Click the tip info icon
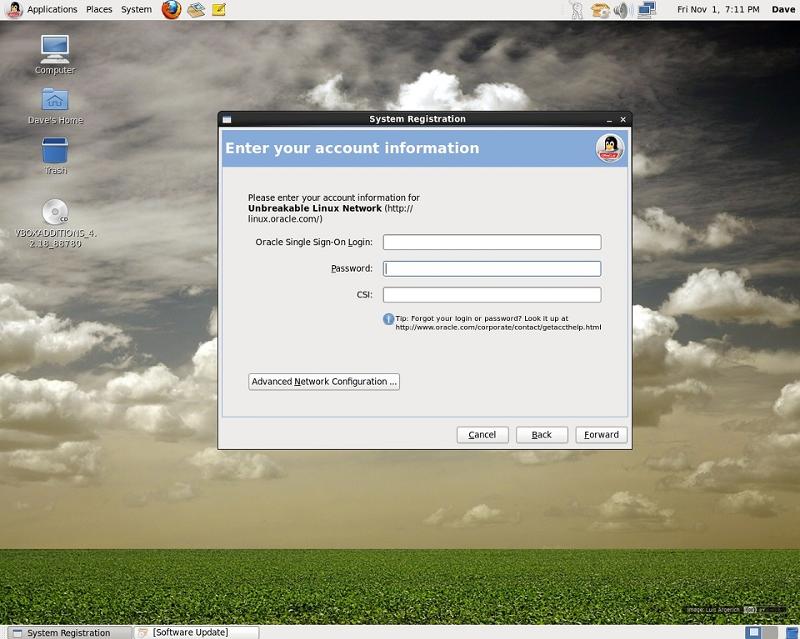Viewport: 800px width, 639px height. pos(388,319)
